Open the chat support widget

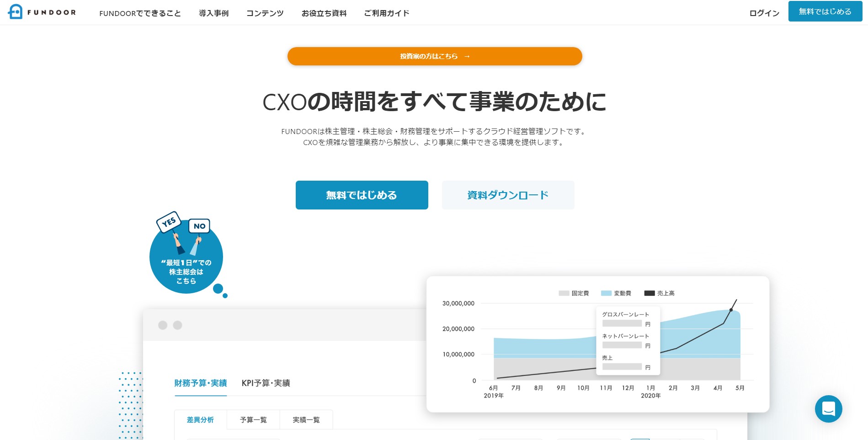click(x=828, y=408)
